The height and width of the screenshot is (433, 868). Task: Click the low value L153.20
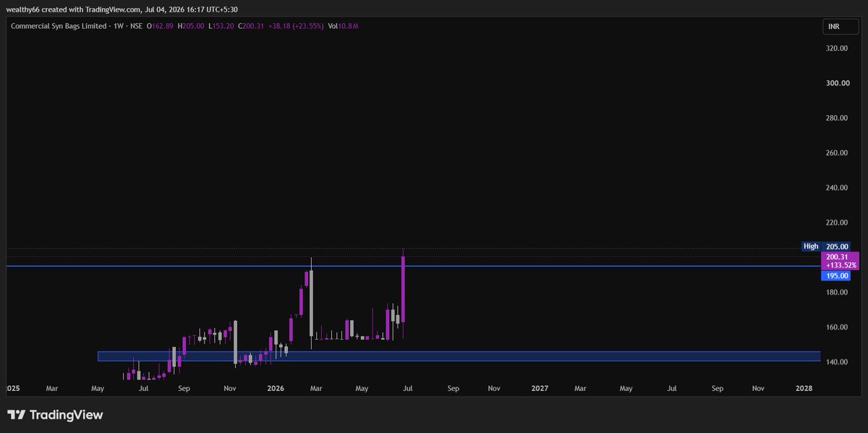tap(221, 26)
